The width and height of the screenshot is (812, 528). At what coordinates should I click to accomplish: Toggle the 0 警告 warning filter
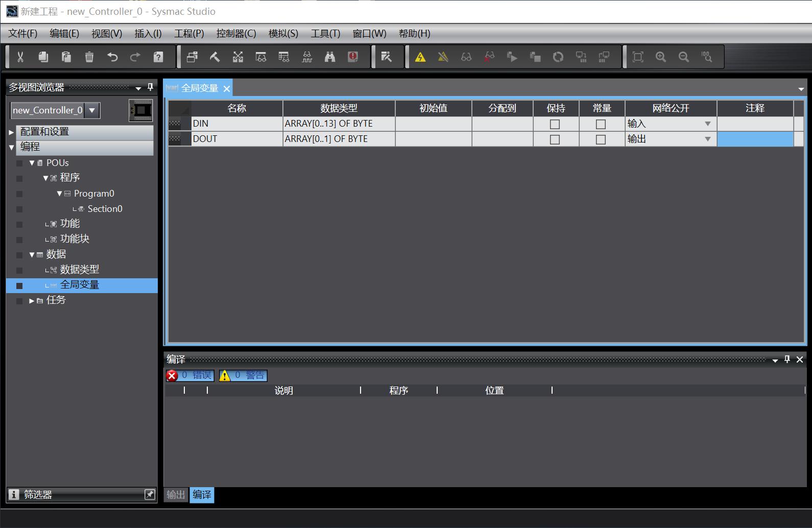[x=243, y=375]
